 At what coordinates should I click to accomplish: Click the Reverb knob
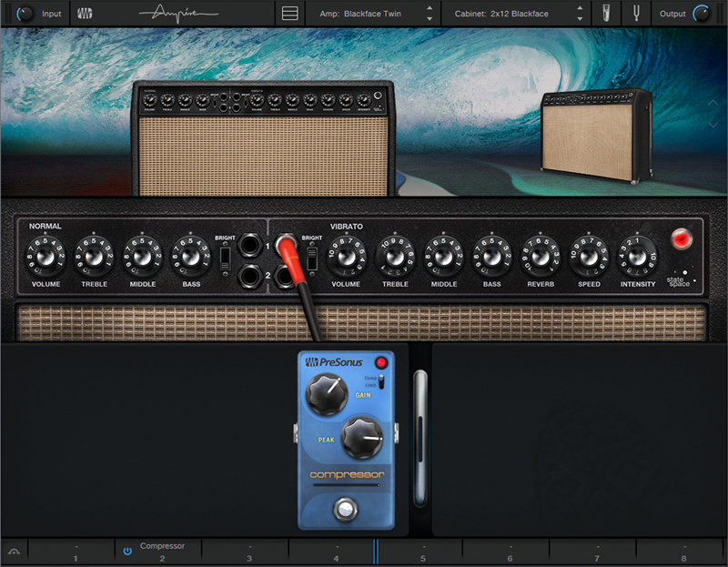(x=541, y=257)
